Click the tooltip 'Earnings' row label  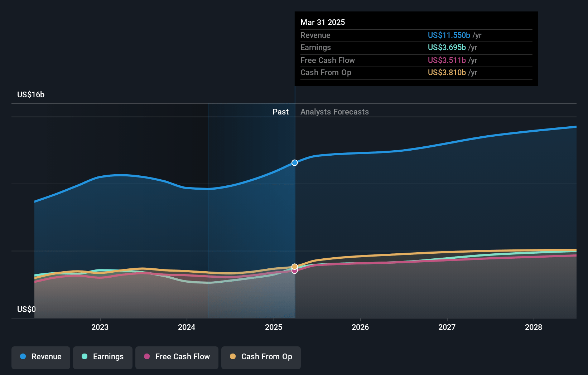[316, 47]
